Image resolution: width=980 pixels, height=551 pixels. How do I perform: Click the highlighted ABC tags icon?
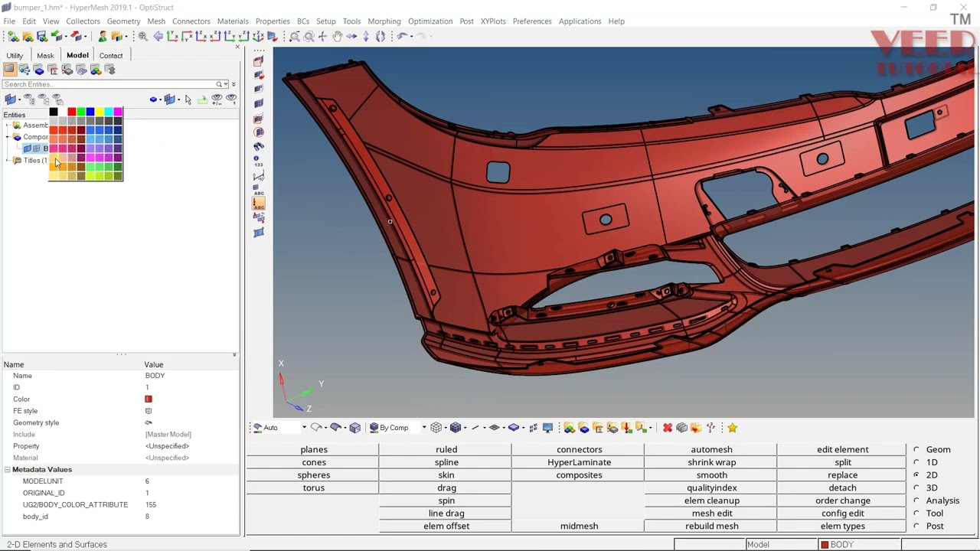259,204
